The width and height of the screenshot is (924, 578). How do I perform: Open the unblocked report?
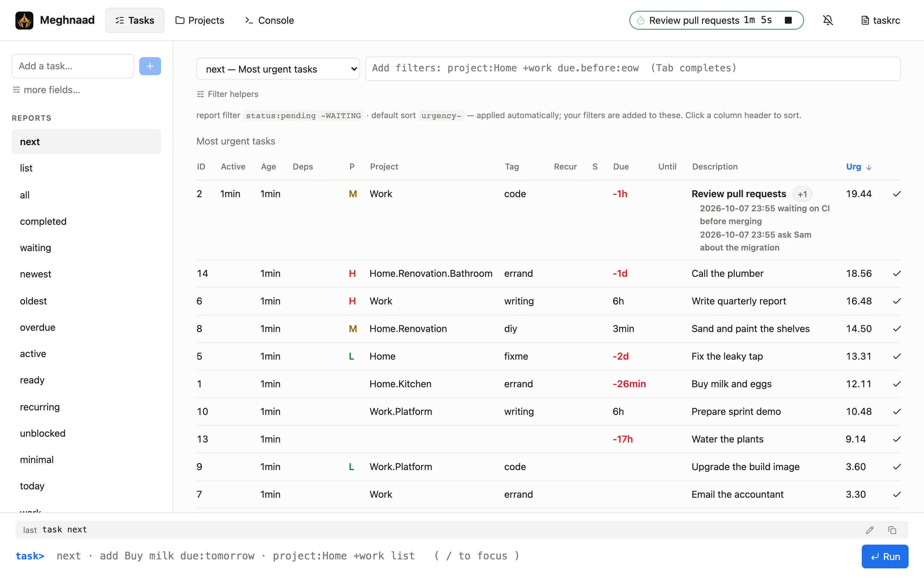(x=86, y=433)
